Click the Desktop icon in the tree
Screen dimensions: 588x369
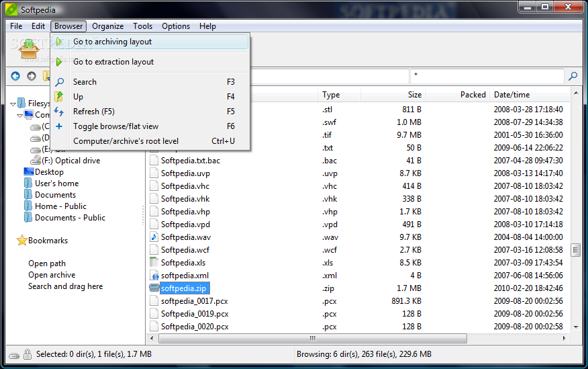(x=29, y=171)
